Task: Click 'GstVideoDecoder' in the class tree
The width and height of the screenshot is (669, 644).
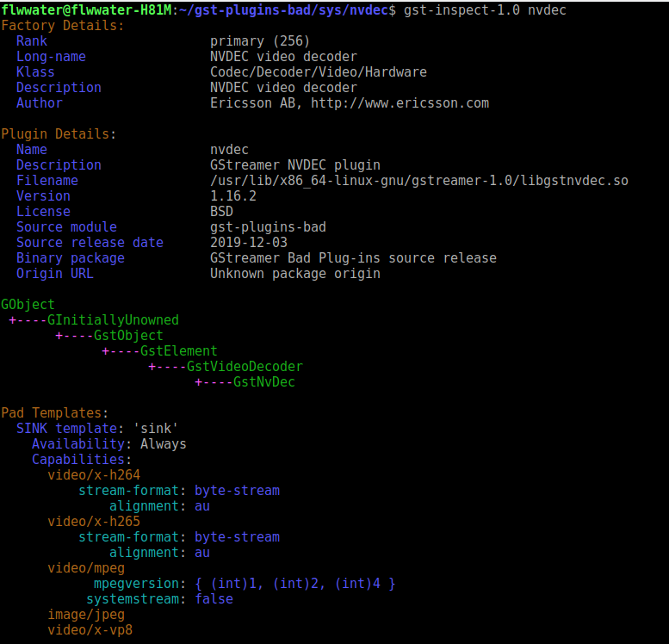Action: pos(245,367)
